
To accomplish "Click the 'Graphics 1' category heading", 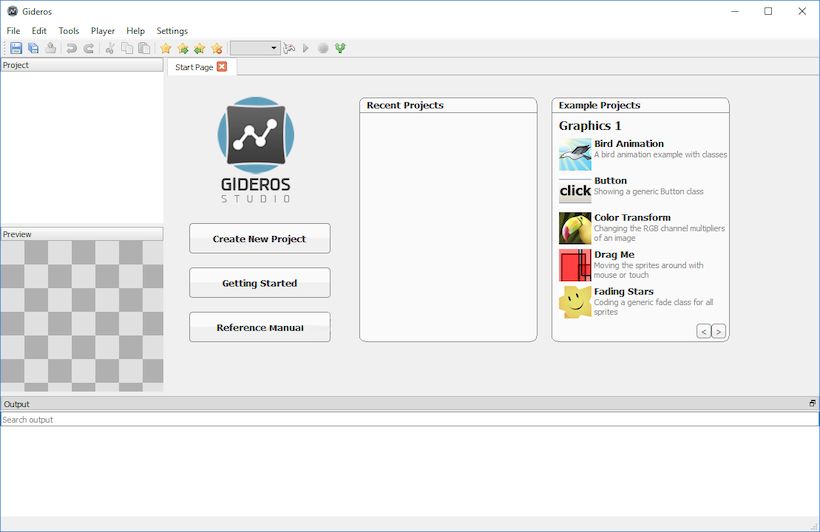I will pyautogui.click(x=590, y=126).
